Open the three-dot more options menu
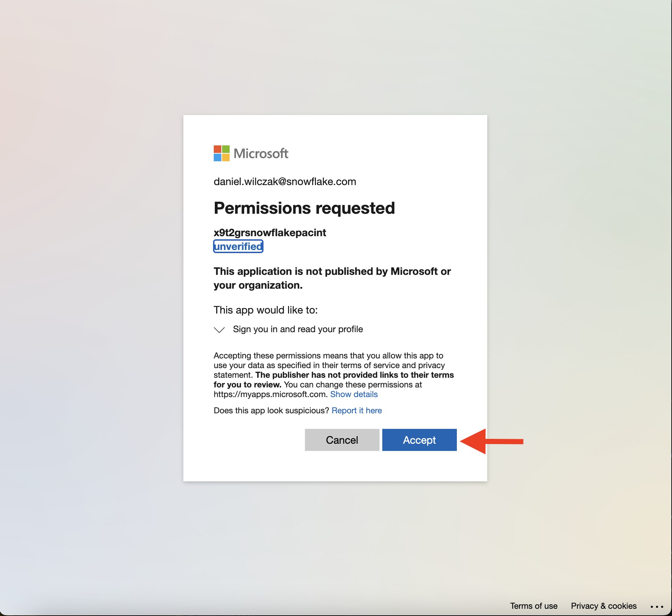 [656, 606]
